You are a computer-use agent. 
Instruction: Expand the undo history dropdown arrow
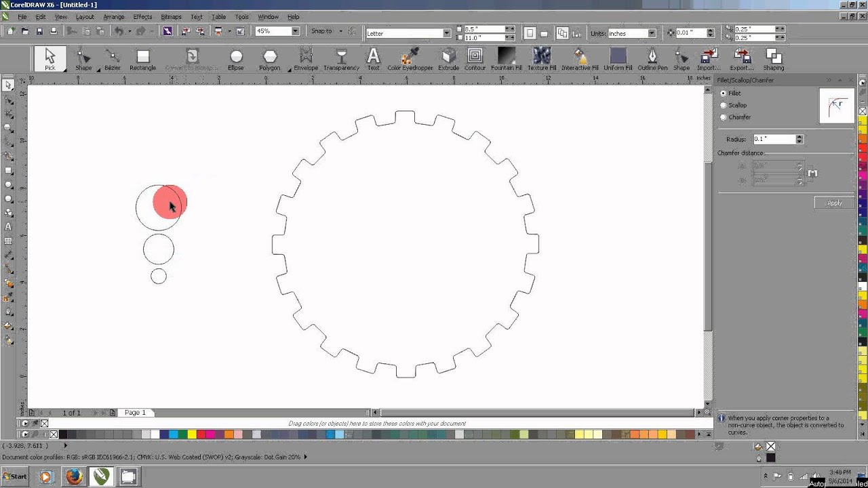[129, 31]
